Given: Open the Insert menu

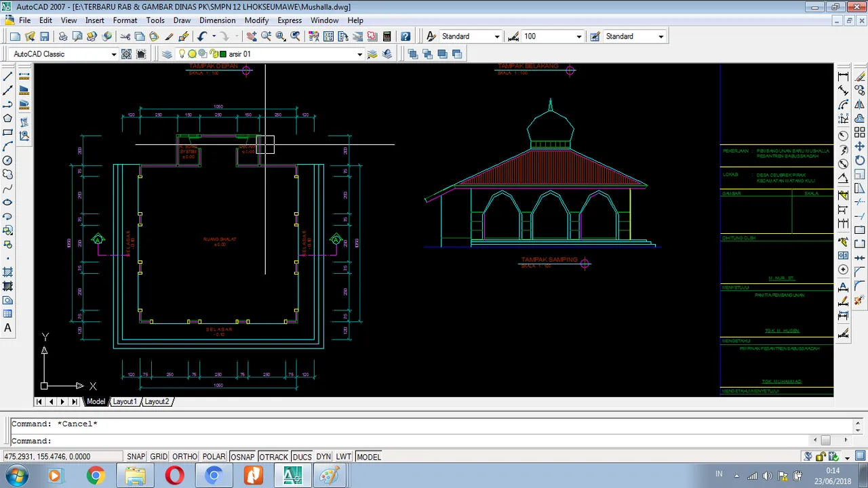Looking at the screenshot, I should 94,20.
